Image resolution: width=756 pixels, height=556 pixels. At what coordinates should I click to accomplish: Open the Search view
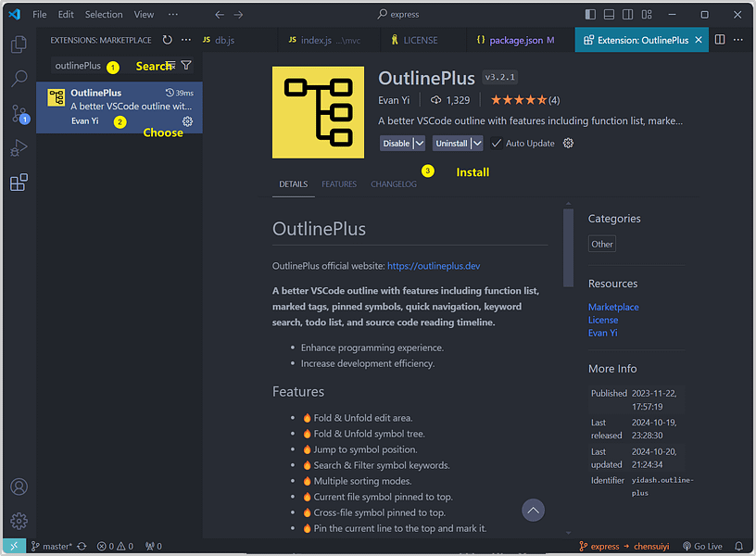pyautogui.click(x=19, y=79)
